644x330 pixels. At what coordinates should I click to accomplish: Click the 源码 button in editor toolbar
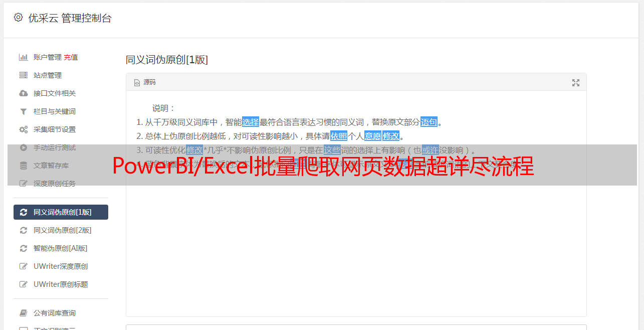[x=145, y=82]
